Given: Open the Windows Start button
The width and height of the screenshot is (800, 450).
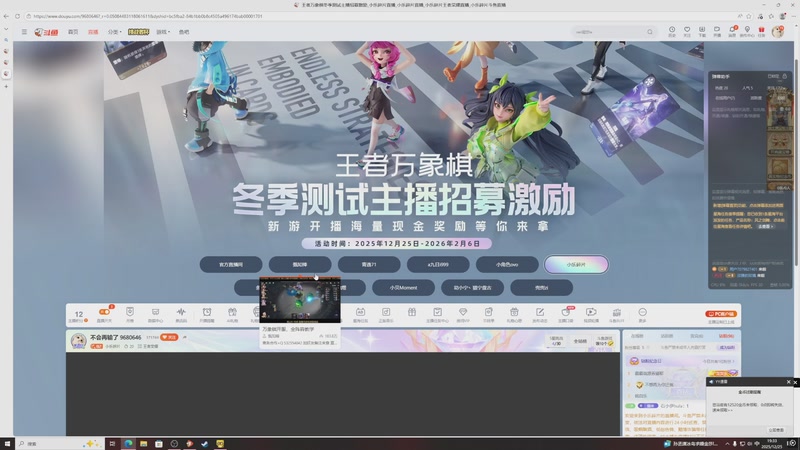Looking at the screenshot, I should [x=7, y=443].
